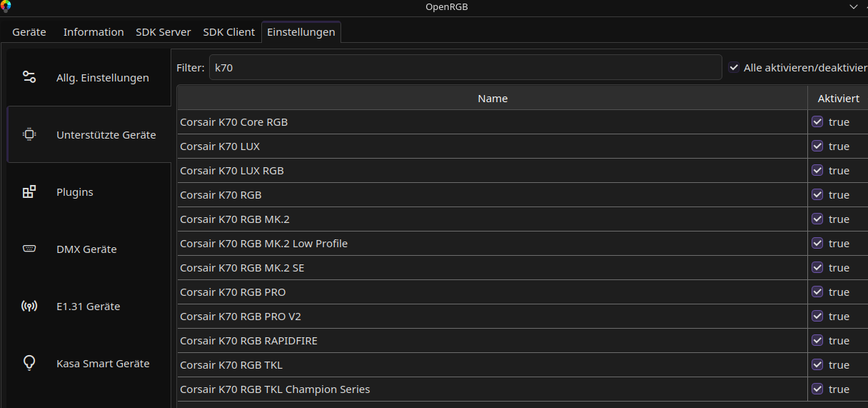Click the DMX Geräte connector icon
This screenshot has height=408, width=868.
[29, 249]
